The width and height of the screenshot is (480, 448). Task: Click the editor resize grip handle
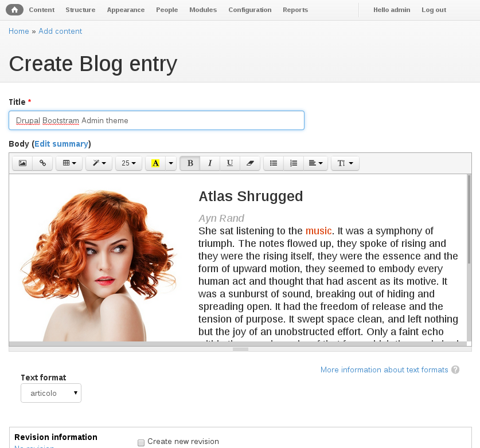[240, 349]
